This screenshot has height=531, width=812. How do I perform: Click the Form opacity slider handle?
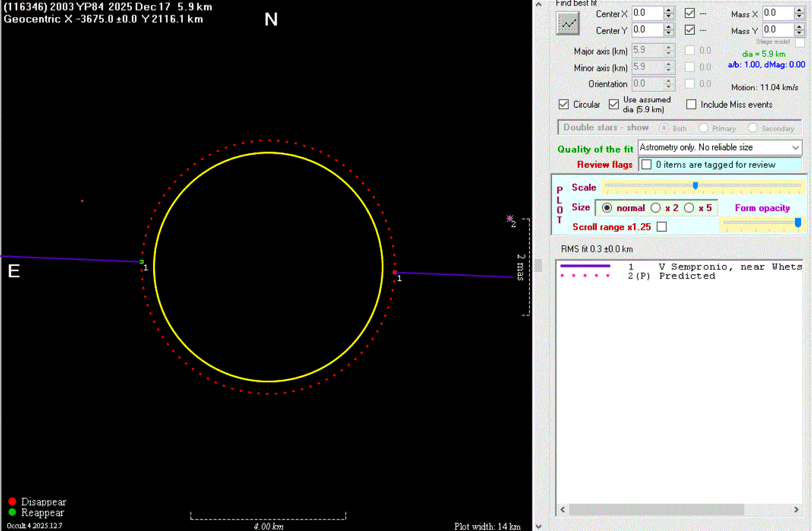pos(798,223)
